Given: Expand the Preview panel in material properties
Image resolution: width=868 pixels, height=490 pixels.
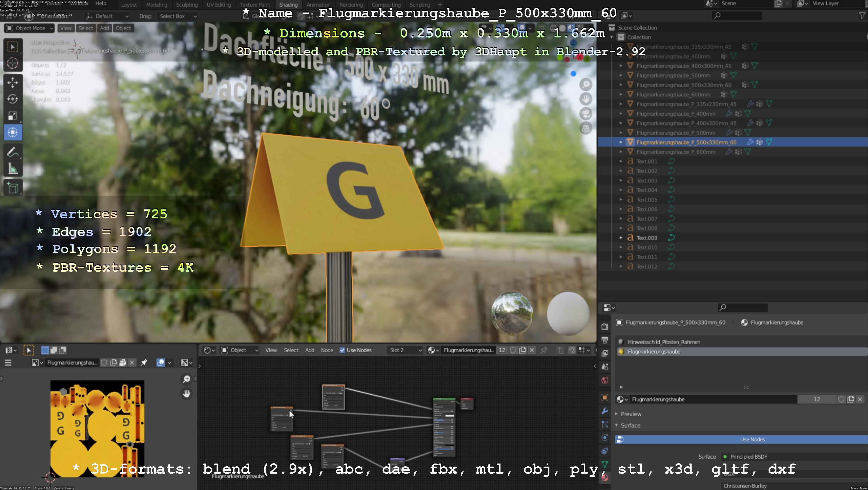Looking at the screenshot, I should click(631, 414).
